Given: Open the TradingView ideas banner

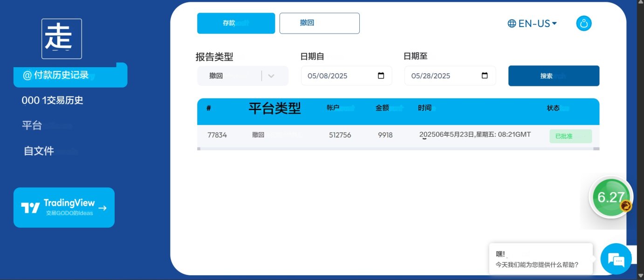Looking at the screenshot, I should pos(64,208).
